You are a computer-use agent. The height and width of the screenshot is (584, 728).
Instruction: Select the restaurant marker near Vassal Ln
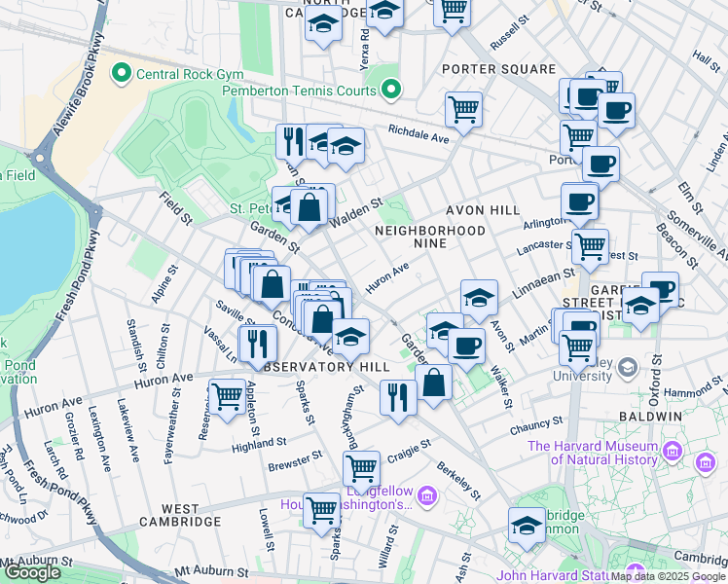point(258,345)
